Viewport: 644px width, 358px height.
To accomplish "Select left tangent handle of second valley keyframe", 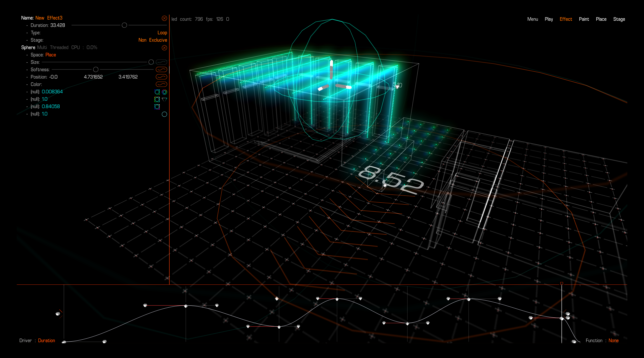I will [x=384, y=323].
